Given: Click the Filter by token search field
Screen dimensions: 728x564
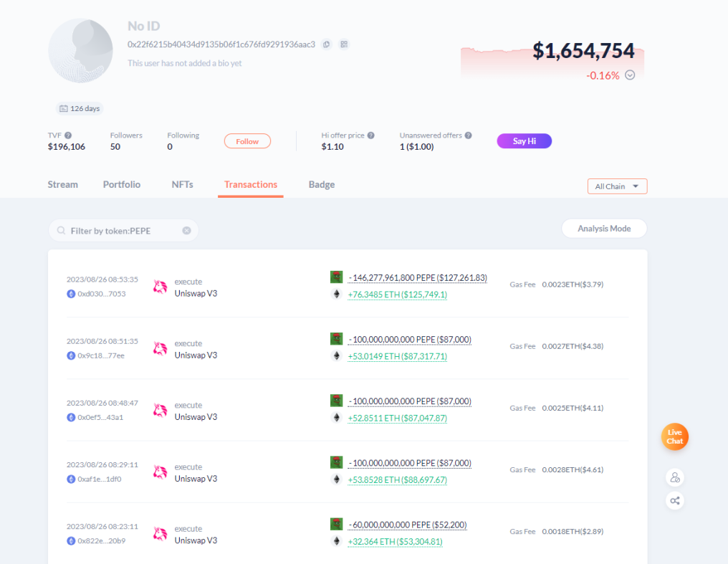Looking at the screenshot, I should click(x=123, y=231).
